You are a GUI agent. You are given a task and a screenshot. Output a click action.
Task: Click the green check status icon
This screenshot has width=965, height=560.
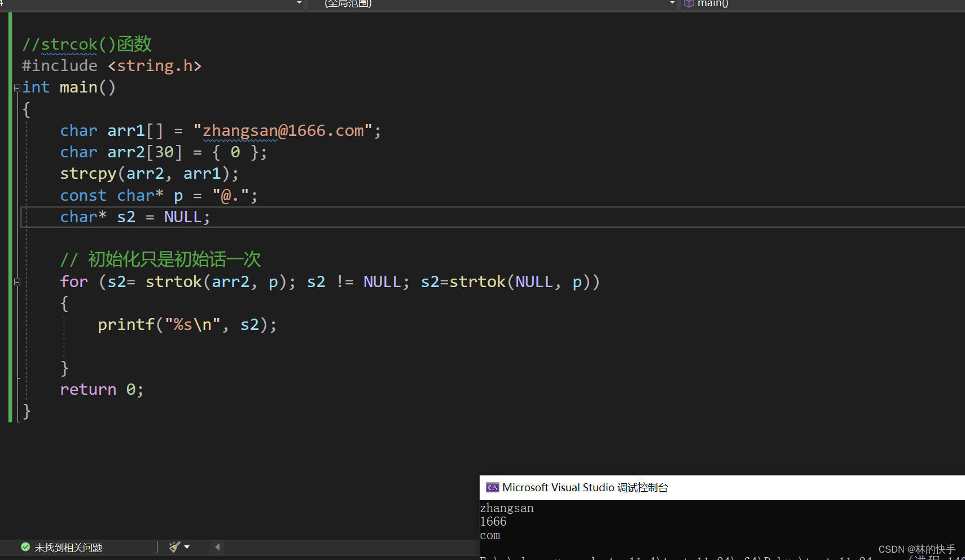point(25,547)
